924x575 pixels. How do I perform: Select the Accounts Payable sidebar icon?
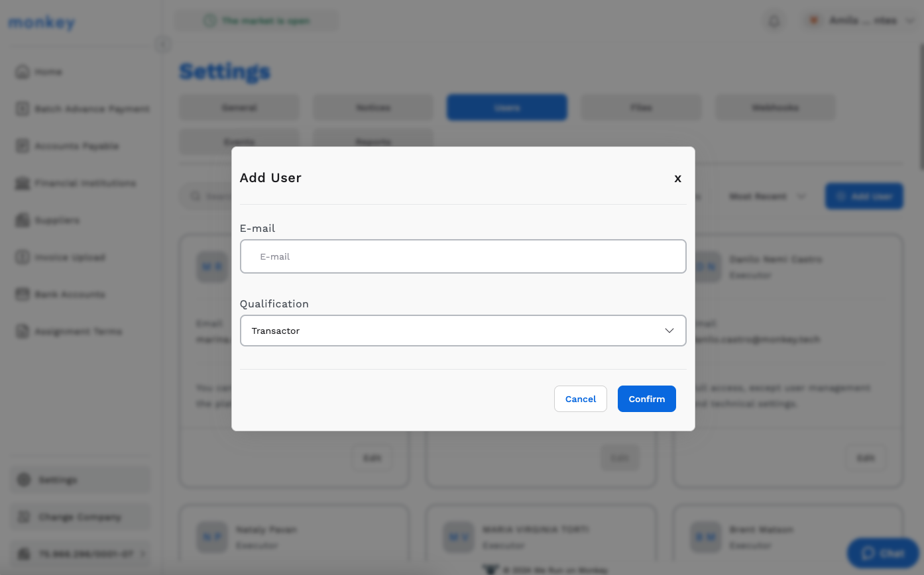point(23,146)
